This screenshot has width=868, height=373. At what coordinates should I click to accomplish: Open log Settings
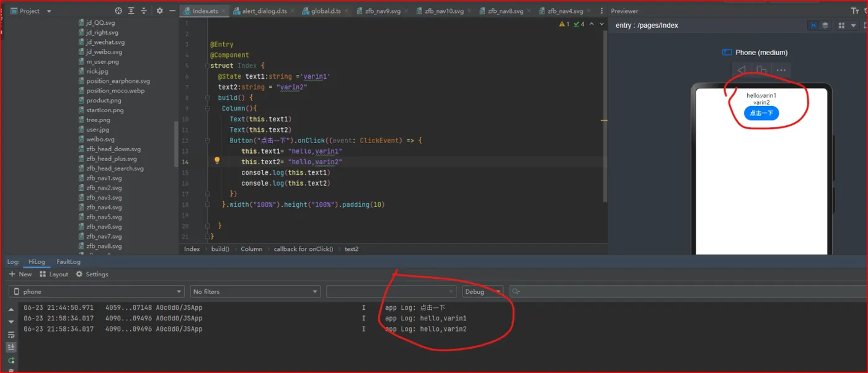[92, 274]
